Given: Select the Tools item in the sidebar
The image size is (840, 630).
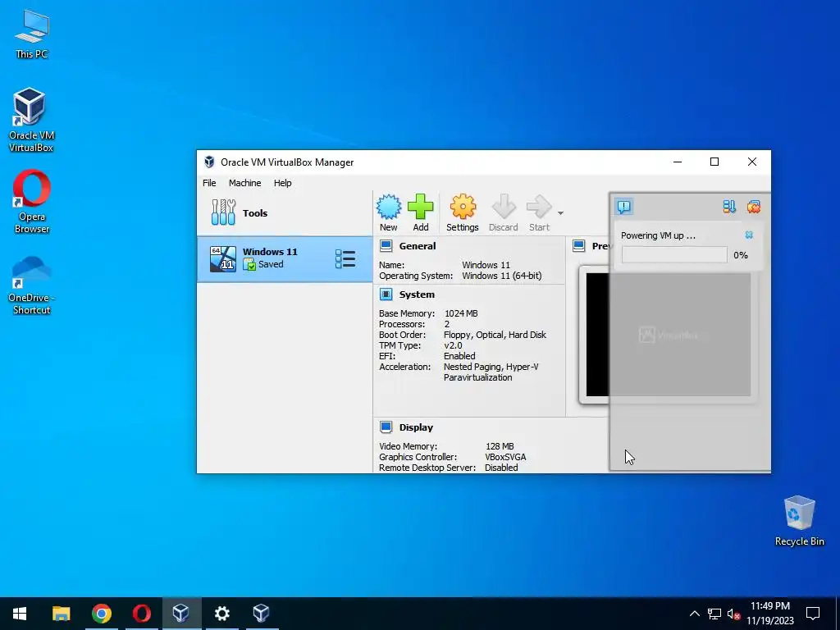Looking at the screenshot, I should 285,213.
